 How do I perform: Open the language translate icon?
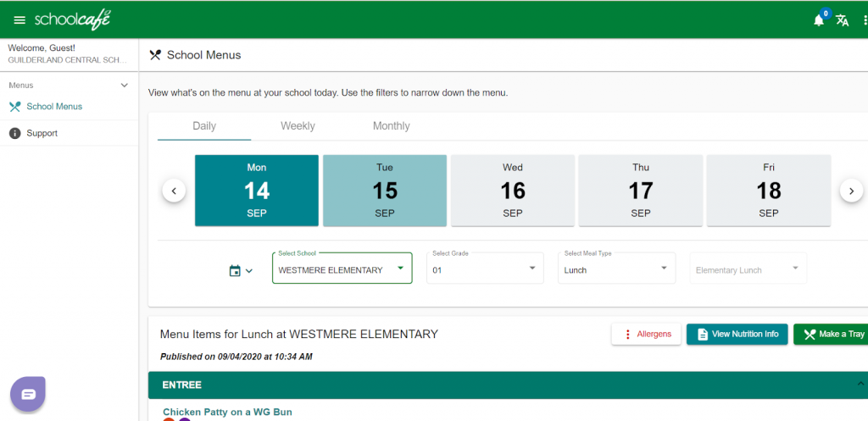pyautogui.click(x=842, y=20)
